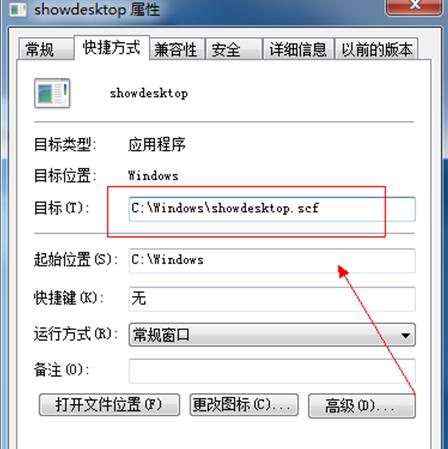Focus the 起始位置(S) field

pos(272,260)
